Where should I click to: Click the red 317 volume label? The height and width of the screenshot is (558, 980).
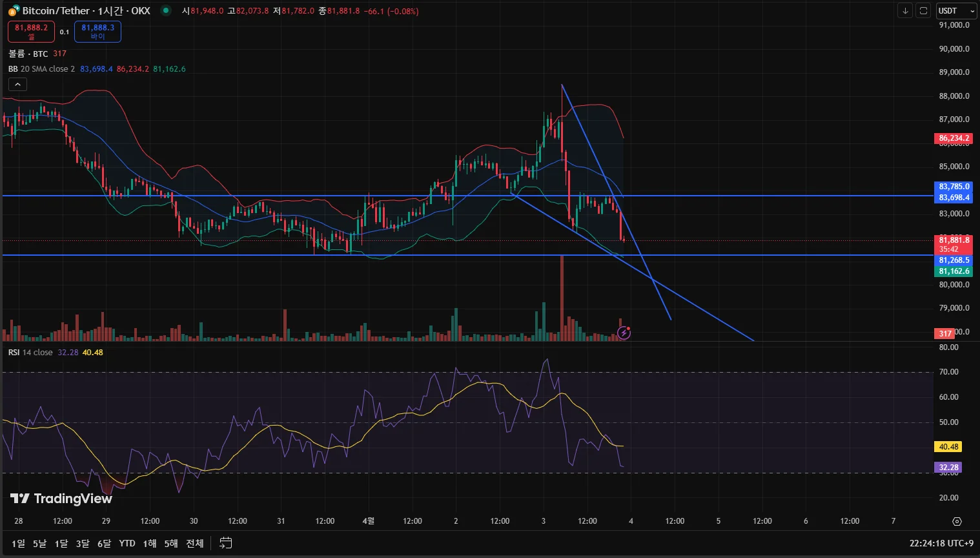pyautogui.click(x=945, y=334)
